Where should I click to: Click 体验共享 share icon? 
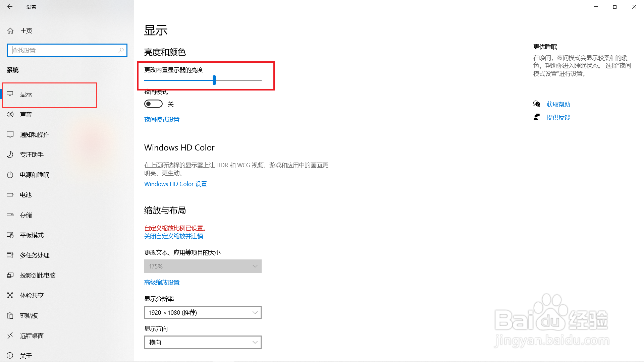click(10, 295)
